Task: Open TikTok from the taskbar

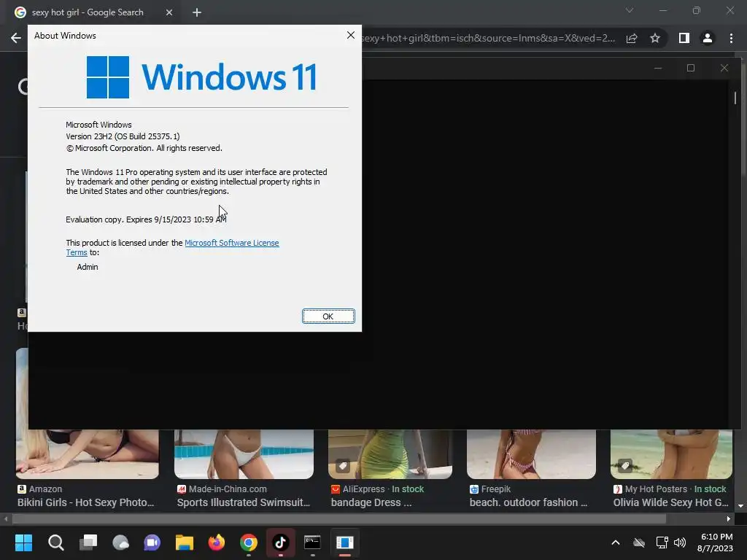Action: coord(281,542)
